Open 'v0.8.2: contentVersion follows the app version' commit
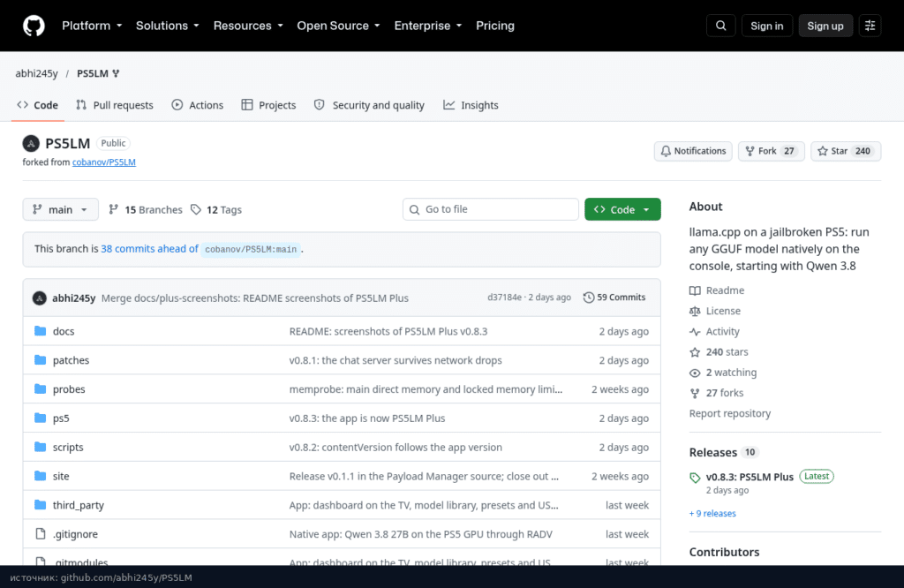The width and height of the screenshot is (904, 588). (395, 448)
